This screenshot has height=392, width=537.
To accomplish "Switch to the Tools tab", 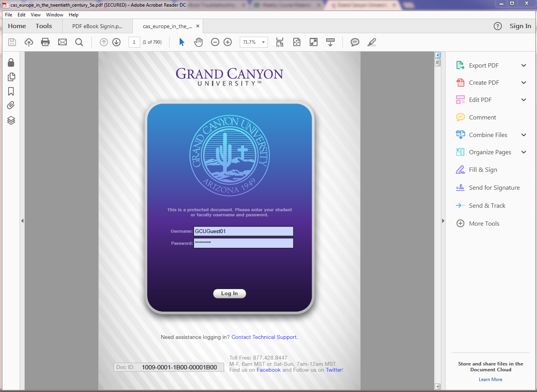I will pyautogui.click(x=44, y=26).
